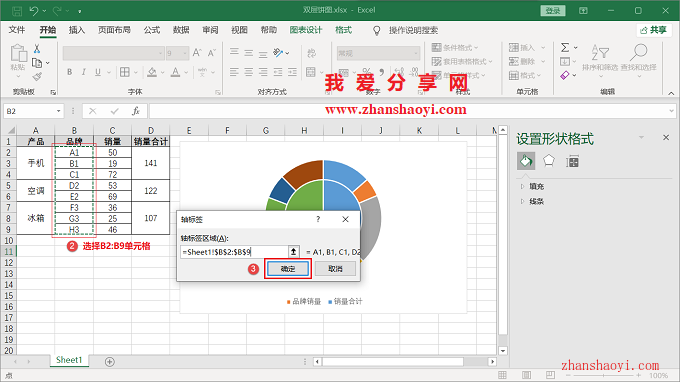Click Cancel in the Axis Labels dialog
The width and height of the screenshot is (680, 382).
point(335,269)
